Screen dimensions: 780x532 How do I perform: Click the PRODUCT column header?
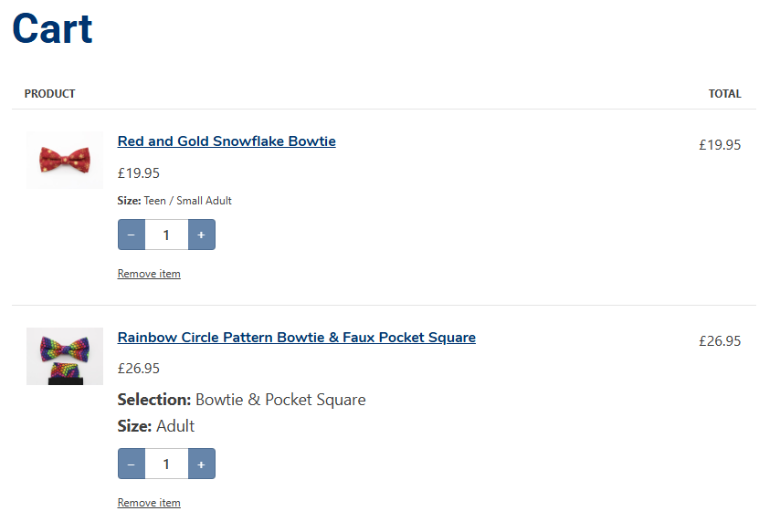(50, 94)
